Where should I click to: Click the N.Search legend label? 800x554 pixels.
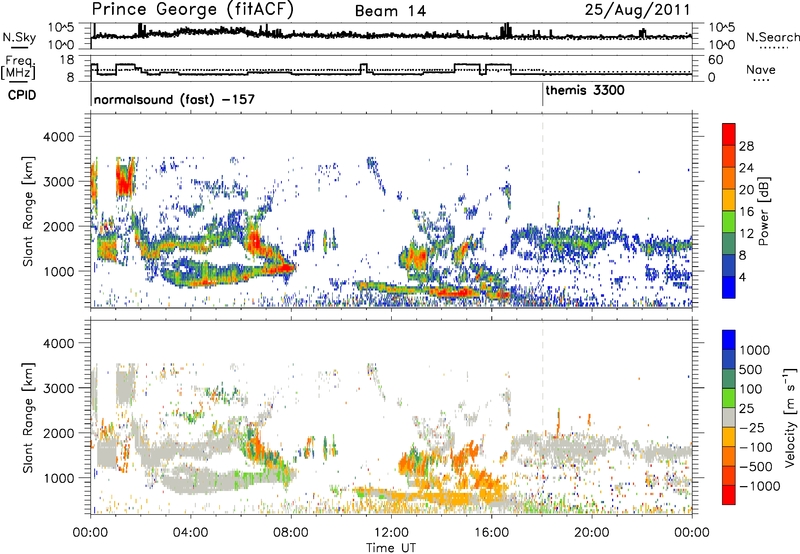click(772, 37)
